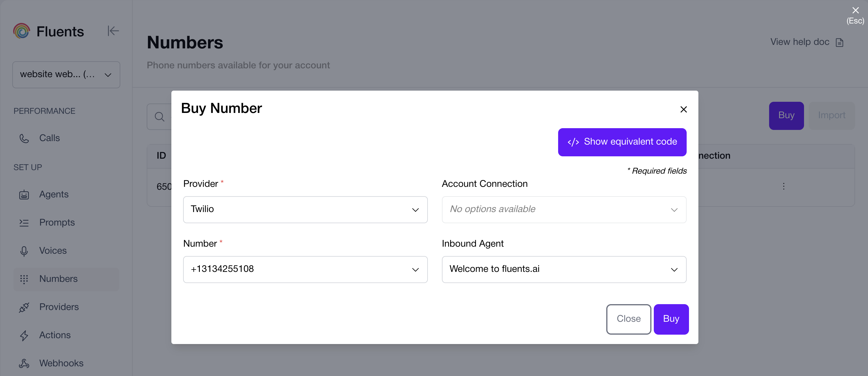
Task: Open the Provider dropdown showing Twilio
Action: (x=305, y=210)
